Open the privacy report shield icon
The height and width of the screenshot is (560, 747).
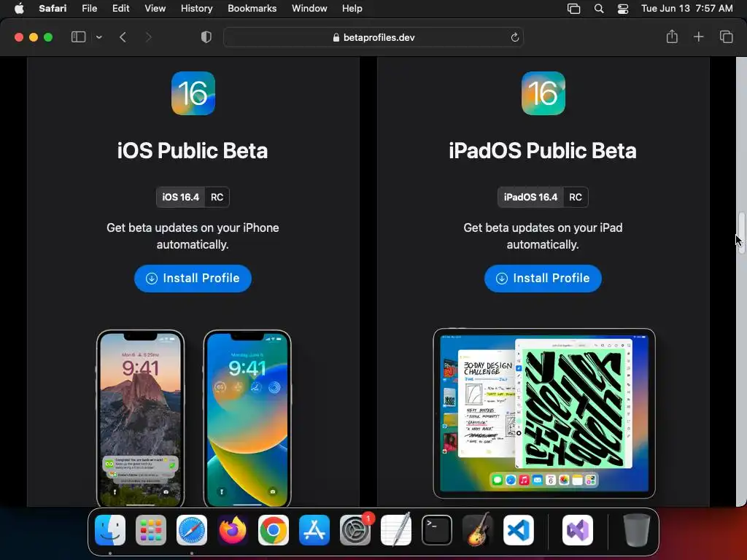pos(206,37)
